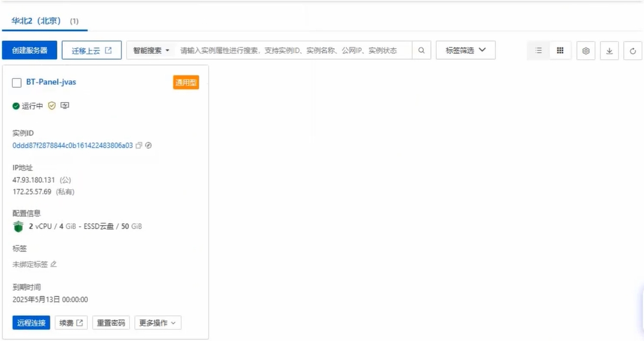Select the BT-Panel-jvas checkbox
The width and height of the screenshot is (644, 341).
pyautogui.click(x=17, y=82)
